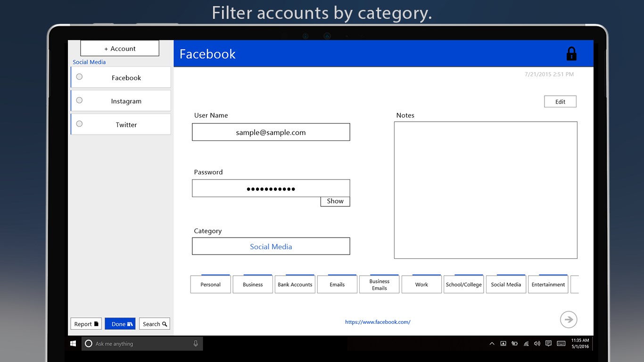This screenshot has width=644, height=362.
Task: Open the Category box showing Social Media
Action: click(x=271, y=246)
